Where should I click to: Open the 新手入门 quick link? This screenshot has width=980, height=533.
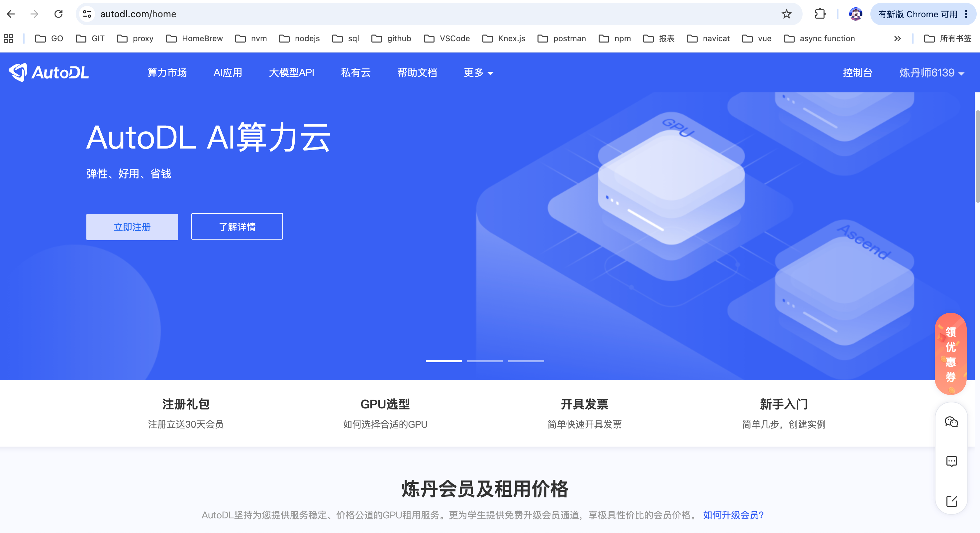click(x=784, y=414)
